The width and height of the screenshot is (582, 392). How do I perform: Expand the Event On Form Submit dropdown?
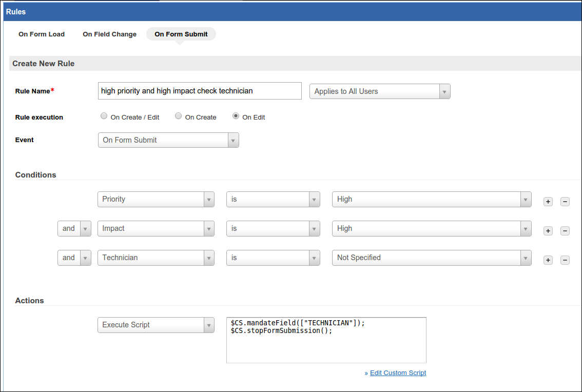coord(168,140)
